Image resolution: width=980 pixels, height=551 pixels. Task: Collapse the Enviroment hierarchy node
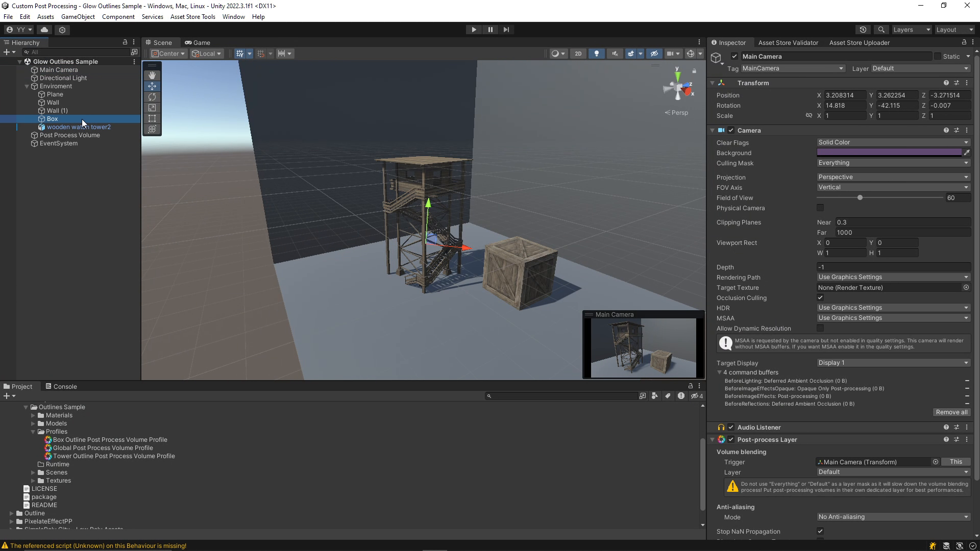(x=27, y=86)
